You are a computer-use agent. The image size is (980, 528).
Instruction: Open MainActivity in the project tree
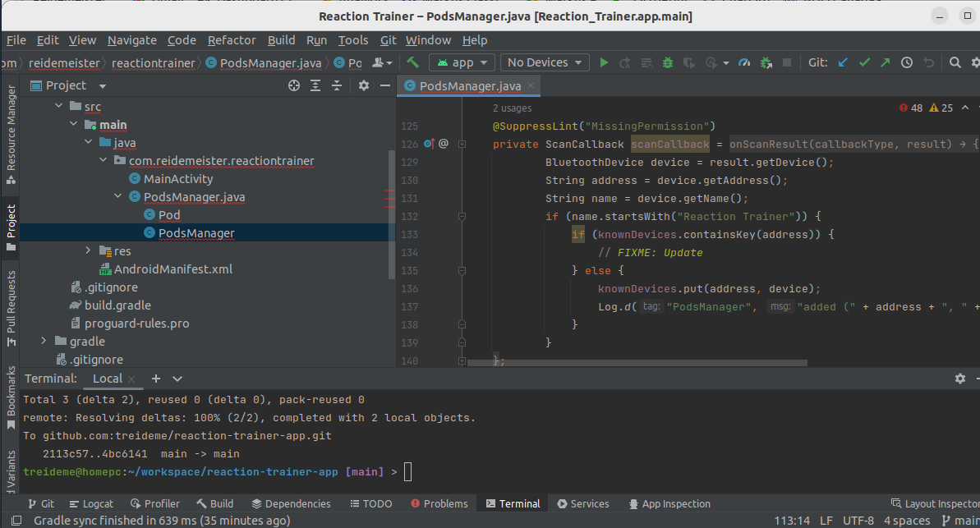[x=177, y=179]
